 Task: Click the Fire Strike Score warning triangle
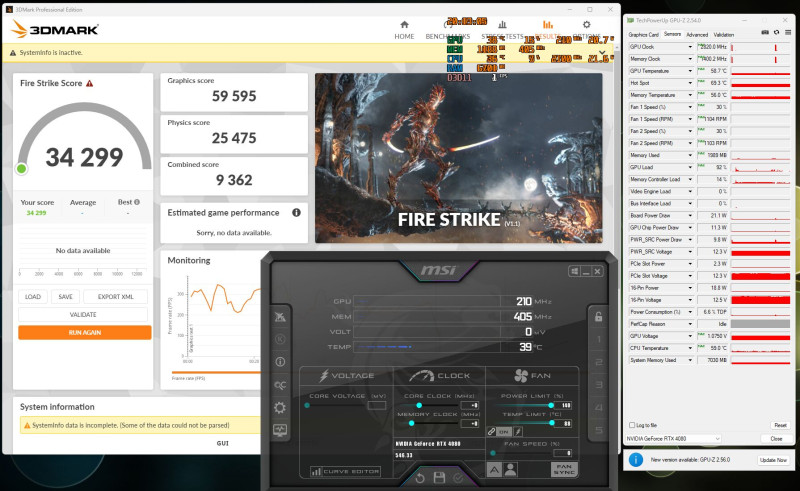click(x=90, y=83)
